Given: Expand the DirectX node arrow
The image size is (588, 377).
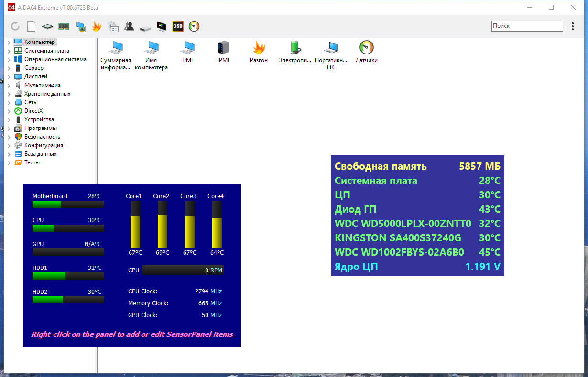Looking at the screenshot, I should (9, 111).
